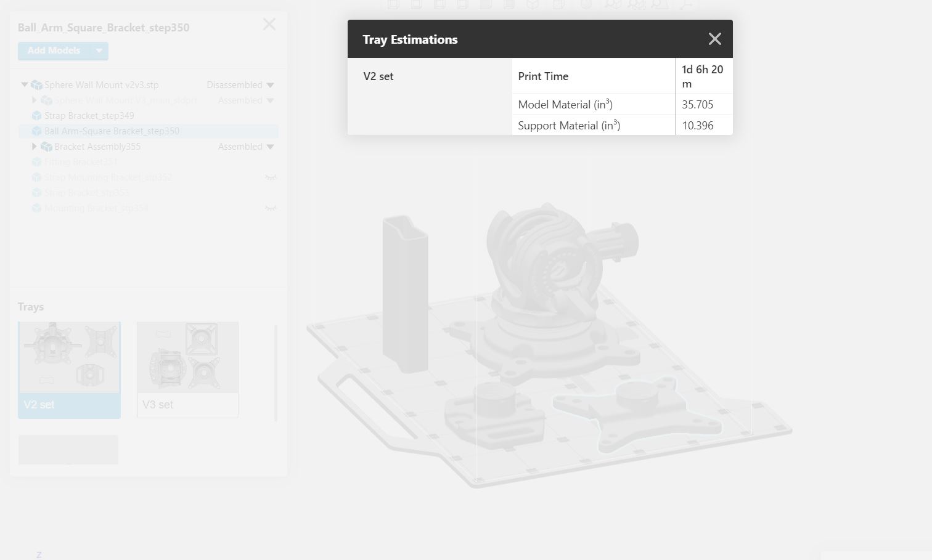
Task: Click the Trays list scrollbar
Action: (276, 373)
